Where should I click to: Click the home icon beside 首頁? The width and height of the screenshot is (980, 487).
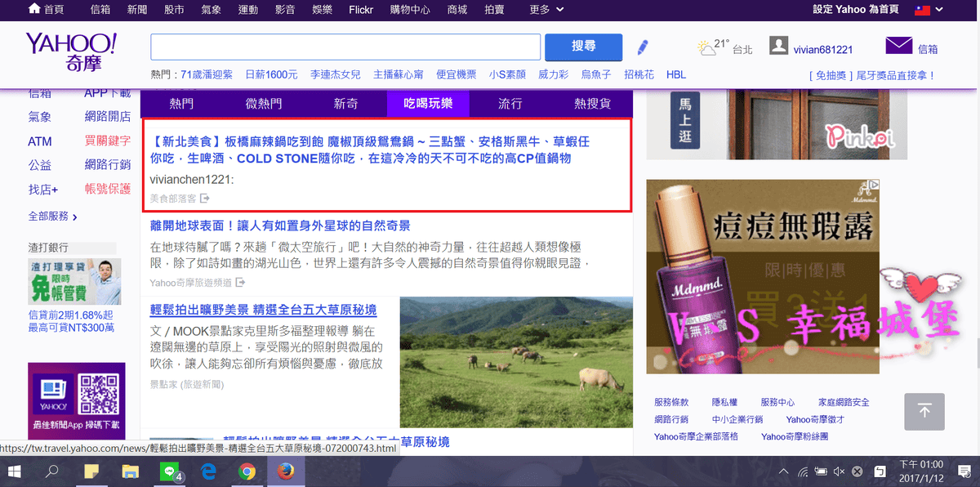(x=34, y=9)
